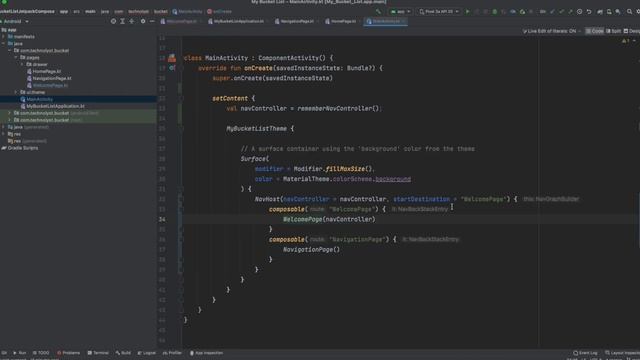The width and height of the screenshot is (640, 360).
Task: Click expand all icon in project panel
Action: click(122, 21)
